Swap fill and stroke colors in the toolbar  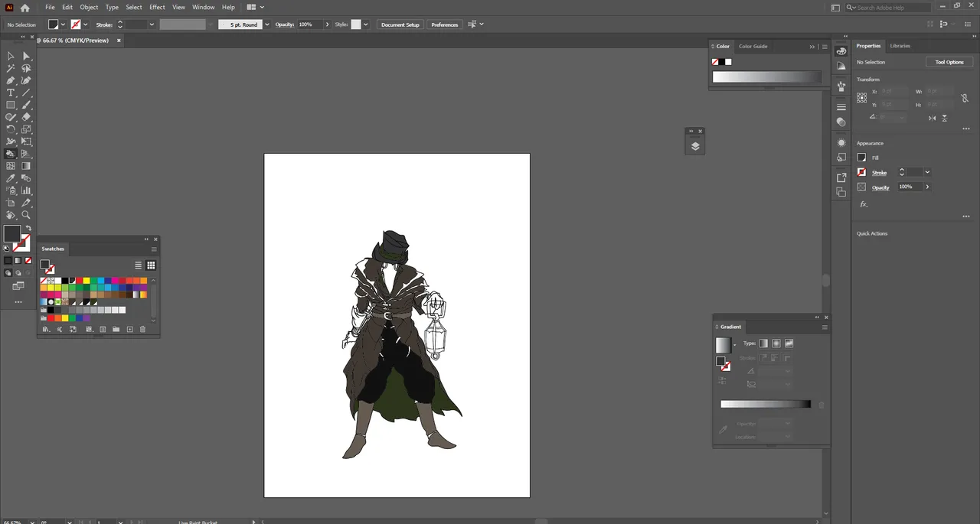(28, 228)
